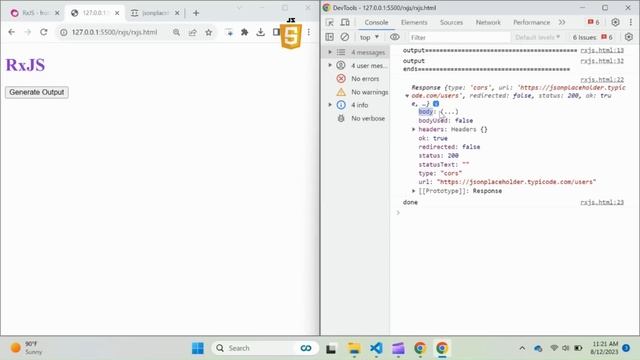Click the zoom magnifier icon in address bar
640x360 pixels.
point(176,32)
